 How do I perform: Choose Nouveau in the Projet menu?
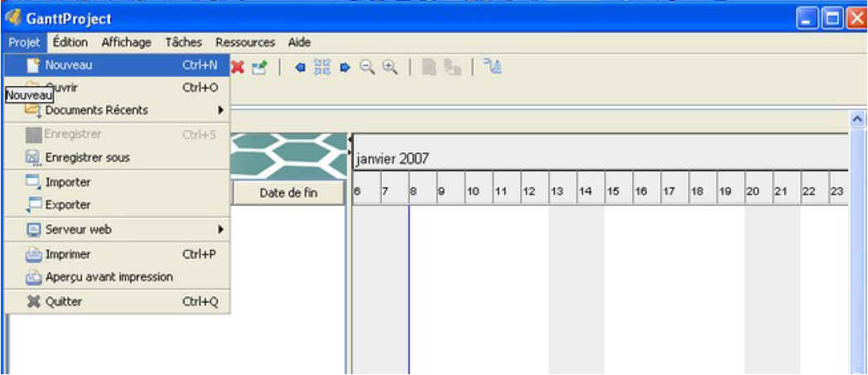117,65
